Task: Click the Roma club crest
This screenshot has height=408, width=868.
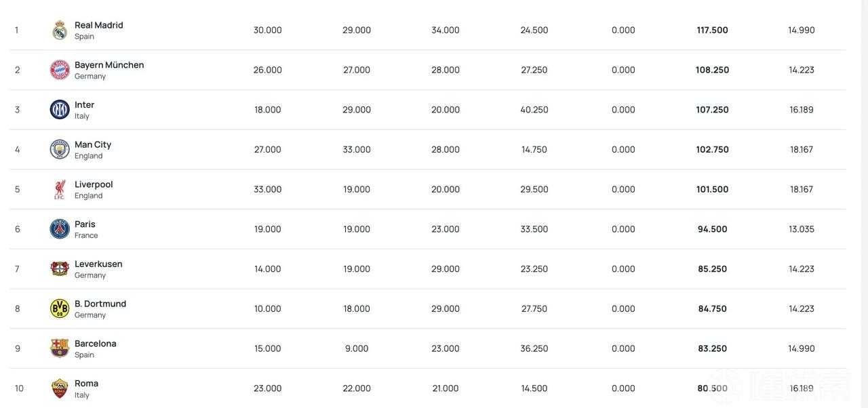Action: point(60,388)
